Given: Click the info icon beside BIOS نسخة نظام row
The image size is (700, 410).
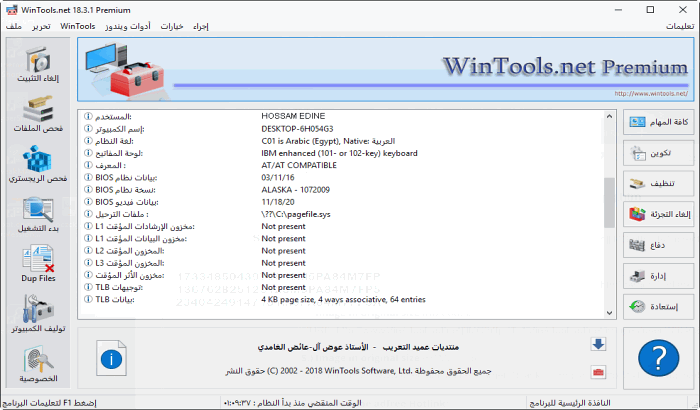Looking at the screenshot, I should [x=88, y=190].
